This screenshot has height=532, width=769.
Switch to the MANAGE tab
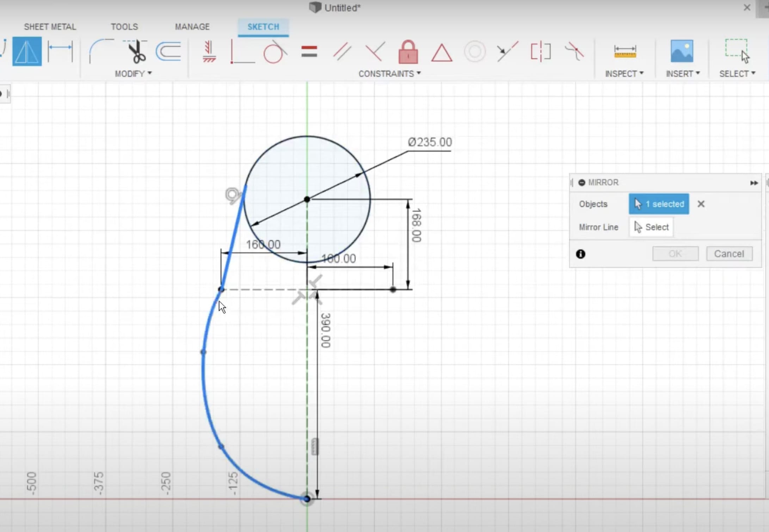[192, 27]
